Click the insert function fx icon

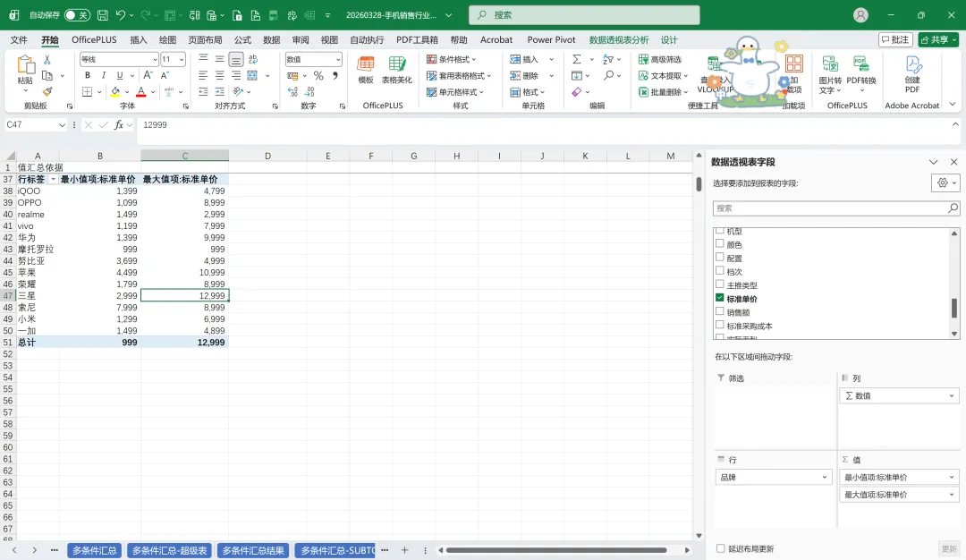coord(119,125)
